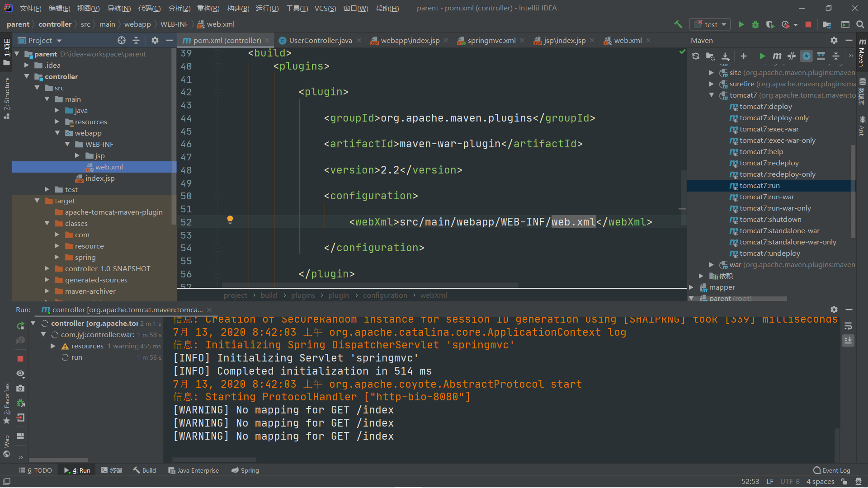Screen dimensions: 868x488
Task: Select the tomcat7:redeploy Maven goal
Action: pyautogui.click(x=769, y=163)
